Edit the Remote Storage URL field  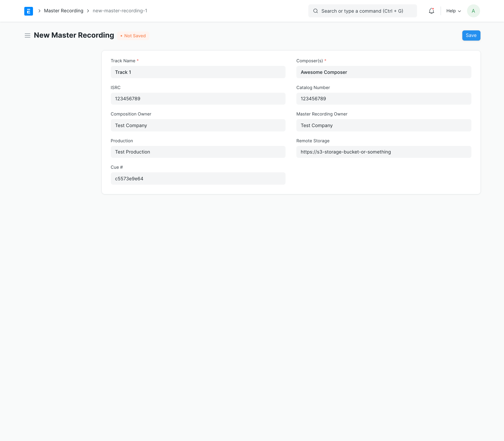384,152
